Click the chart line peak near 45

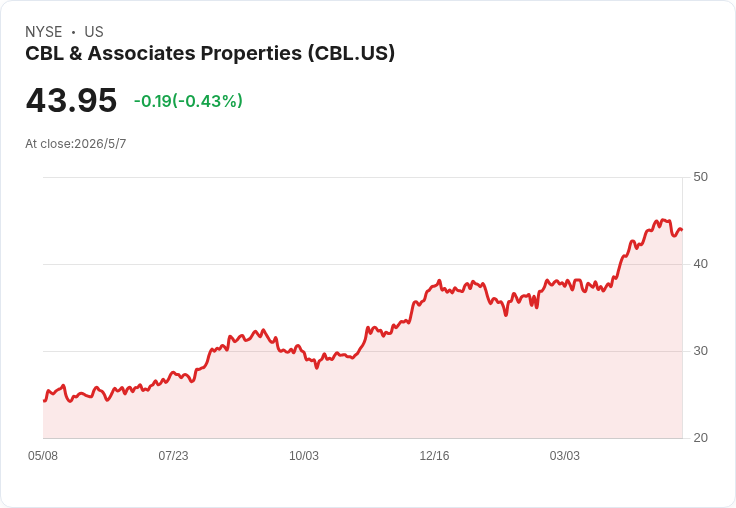[x=662, y=220]
